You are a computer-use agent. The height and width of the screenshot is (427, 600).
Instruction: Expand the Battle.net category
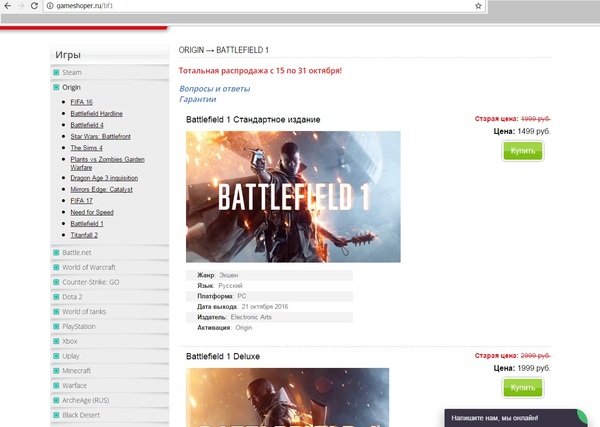point(77,253)
